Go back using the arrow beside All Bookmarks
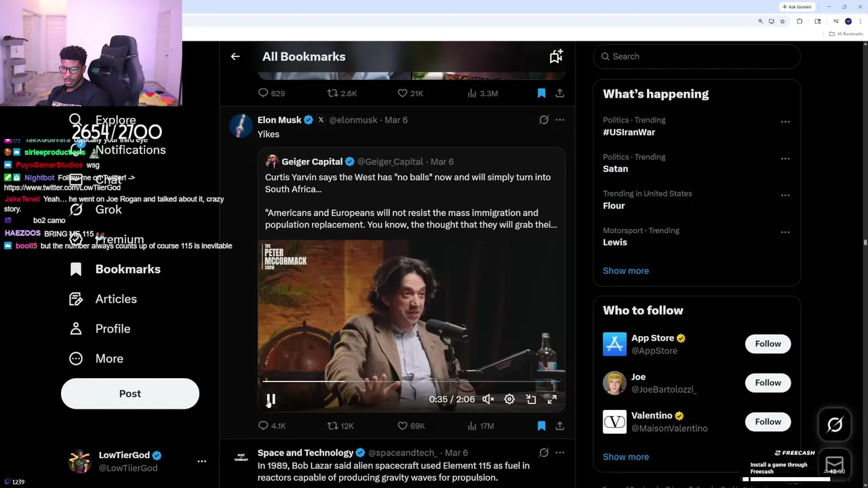 (x=235, y=57)
